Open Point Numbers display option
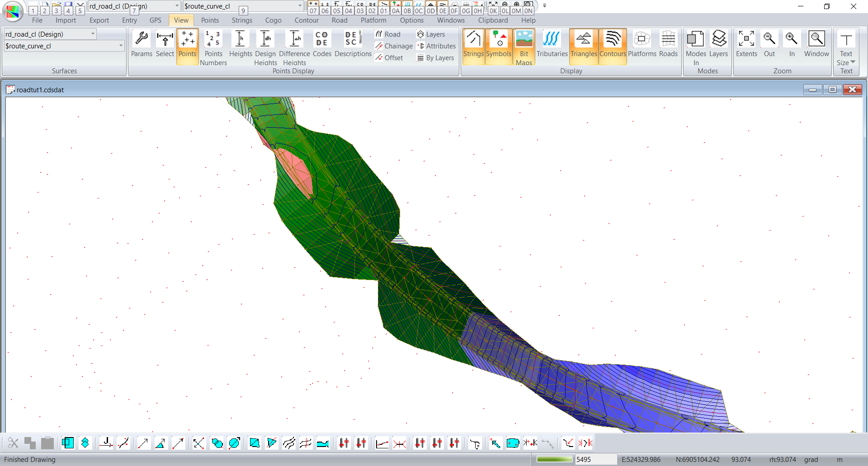This screenshot has width=868, height=466. click(213, 39)
